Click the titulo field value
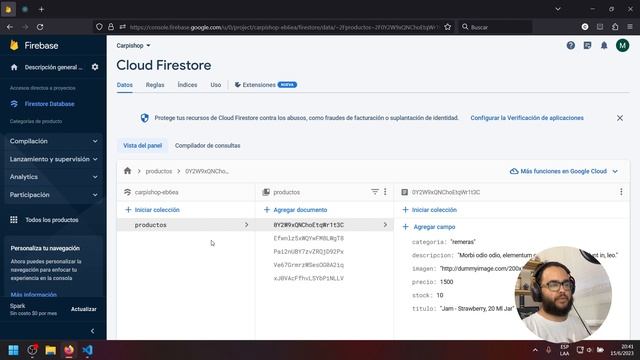This screenshot has height=360, width=640. (476, 309)
